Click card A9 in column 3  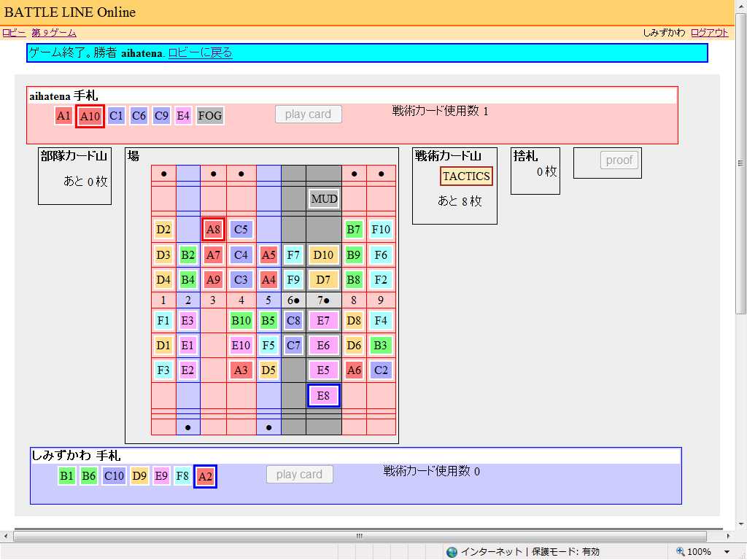coord(213,279)
